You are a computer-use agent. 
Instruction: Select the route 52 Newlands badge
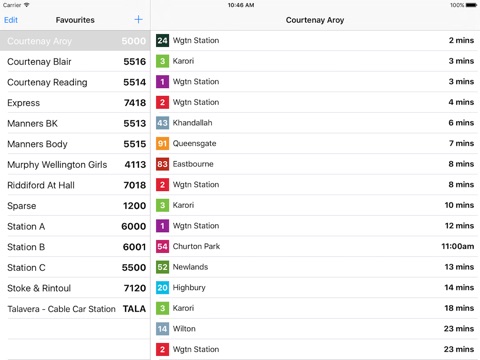coord(162,267)
